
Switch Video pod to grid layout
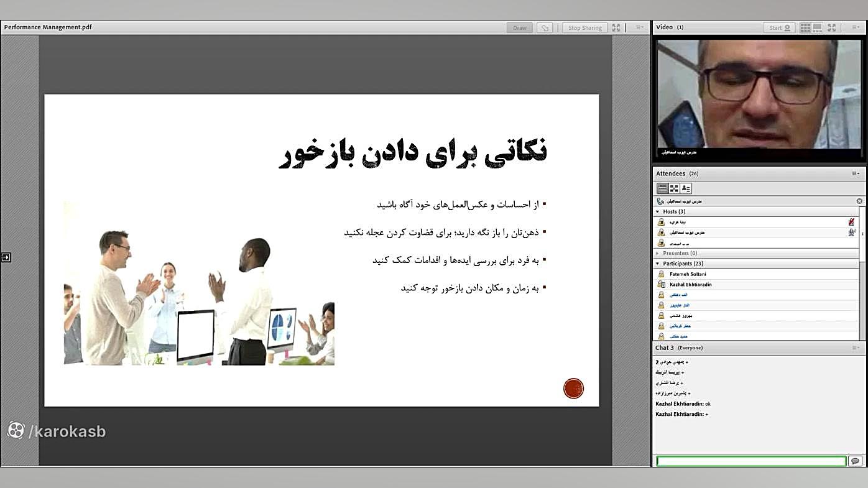[x=805, y=27]
